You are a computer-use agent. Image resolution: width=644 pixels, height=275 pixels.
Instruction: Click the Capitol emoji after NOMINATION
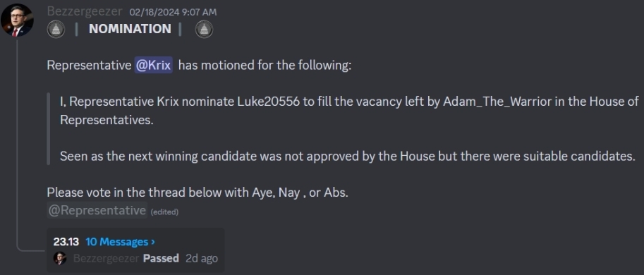point(204,30)
